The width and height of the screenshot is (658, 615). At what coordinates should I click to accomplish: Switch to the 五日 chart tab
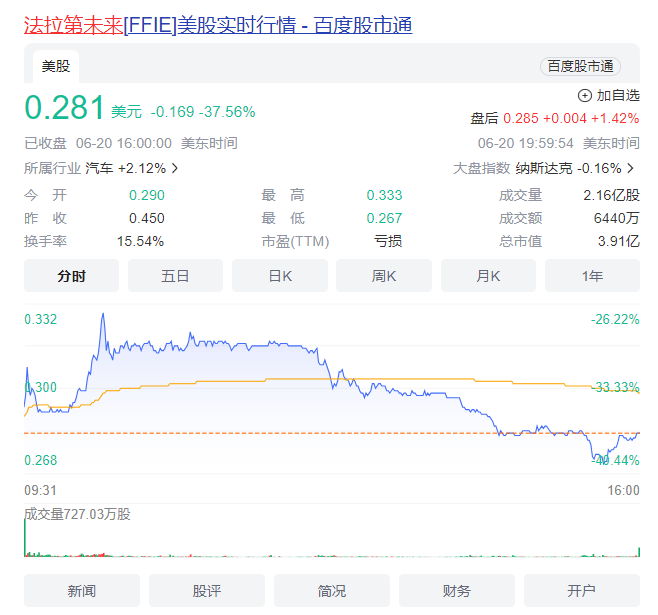pos(175,276)
